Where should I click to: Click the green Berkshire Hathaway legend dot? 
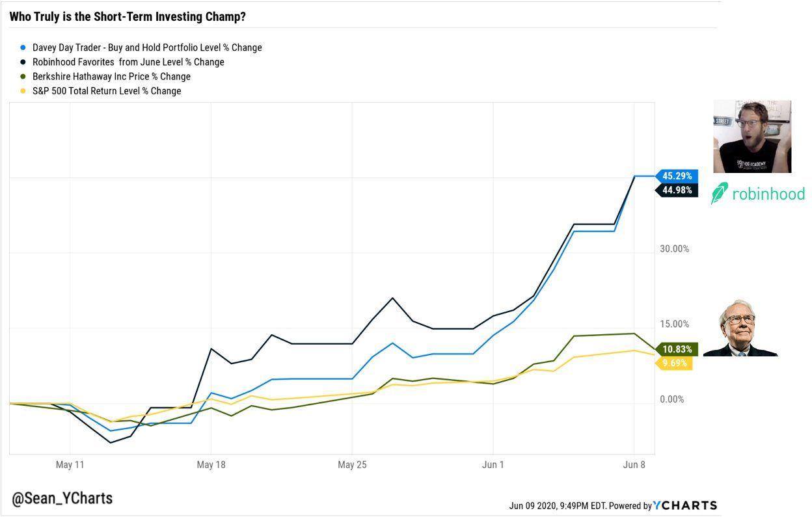[x=23, y=76]
